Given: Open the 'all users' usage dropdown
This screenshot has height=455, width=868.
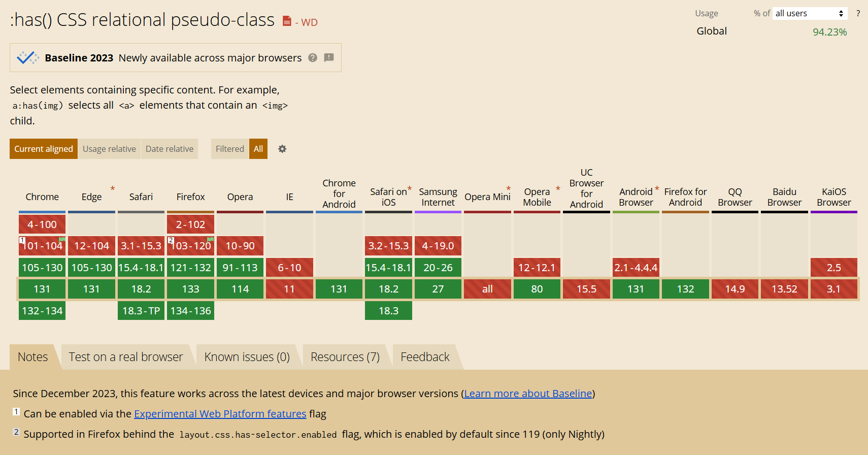Looking at the screenshot, I should 810,13.
